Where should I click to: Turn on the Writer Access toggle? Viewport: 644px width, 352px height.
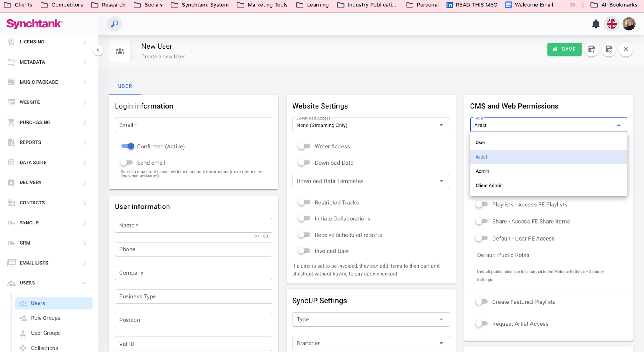(x=304, y=146)
